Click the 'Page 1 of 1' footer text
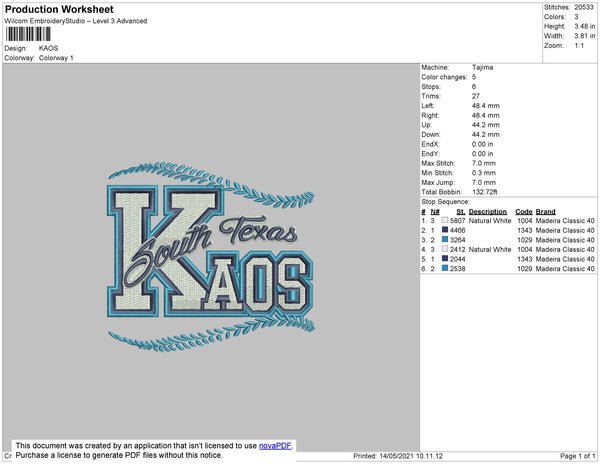Viewport: 600px width, 464px height. 578,456
